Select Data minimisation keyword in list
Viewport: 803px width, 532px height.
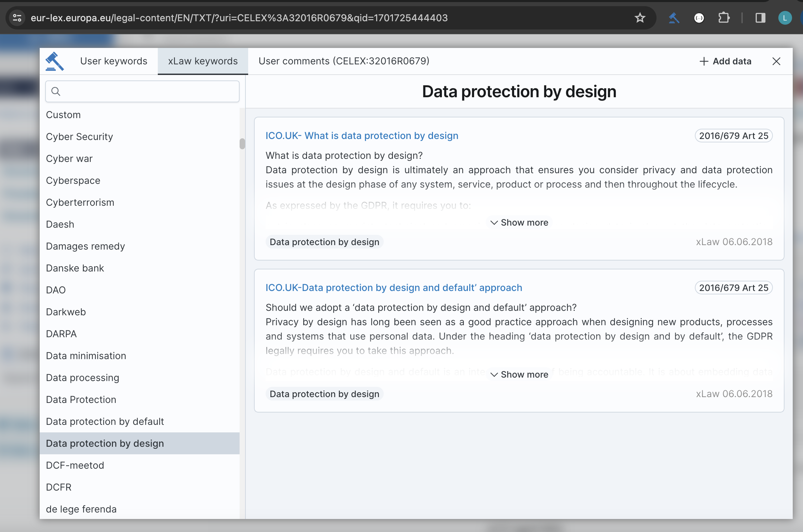[86, 356]
